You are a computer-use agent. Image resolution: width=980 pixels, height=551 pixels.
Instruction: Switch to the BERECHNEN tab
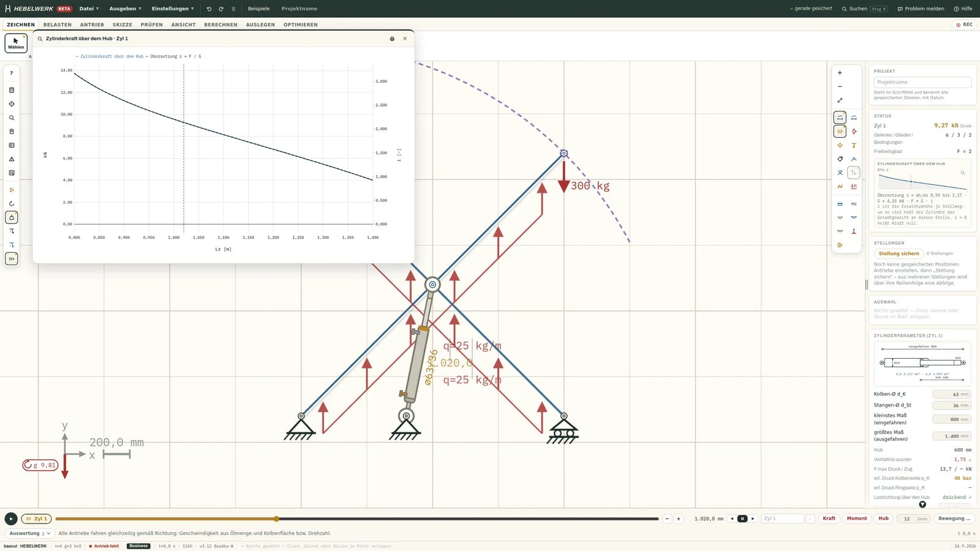221,24
